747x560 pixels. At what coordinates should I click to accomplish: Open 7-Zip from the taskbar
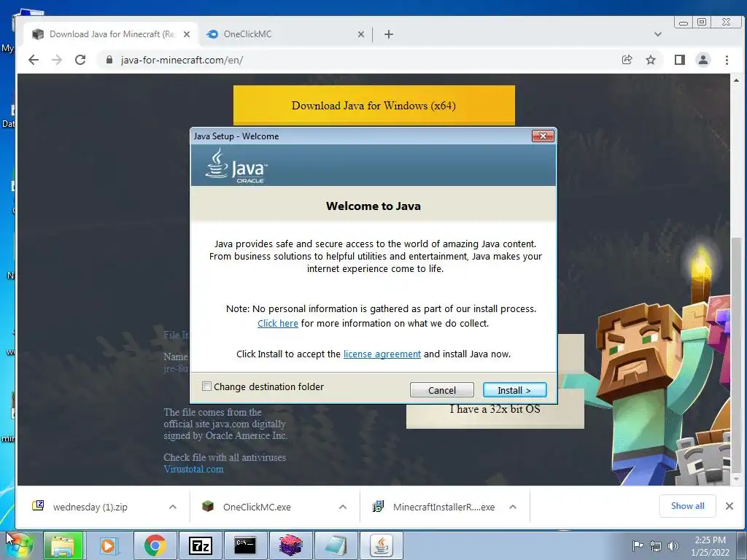click(x=200, y=545)
